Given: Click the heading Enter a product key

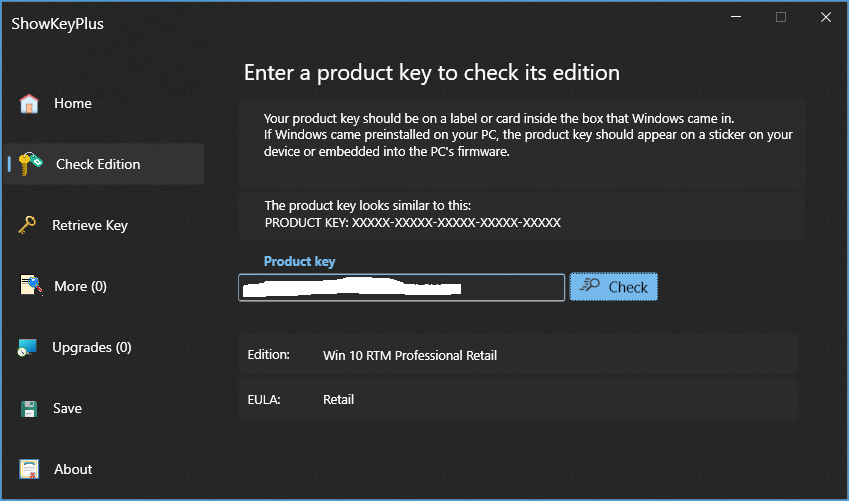Looking at the screenshot, I should pos(432,73).
